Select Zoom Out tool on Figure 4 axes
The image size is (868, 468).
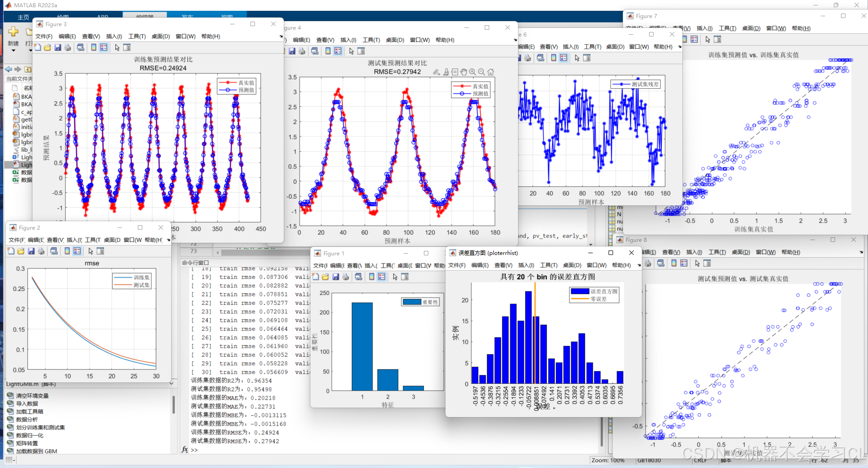(482, 72)
